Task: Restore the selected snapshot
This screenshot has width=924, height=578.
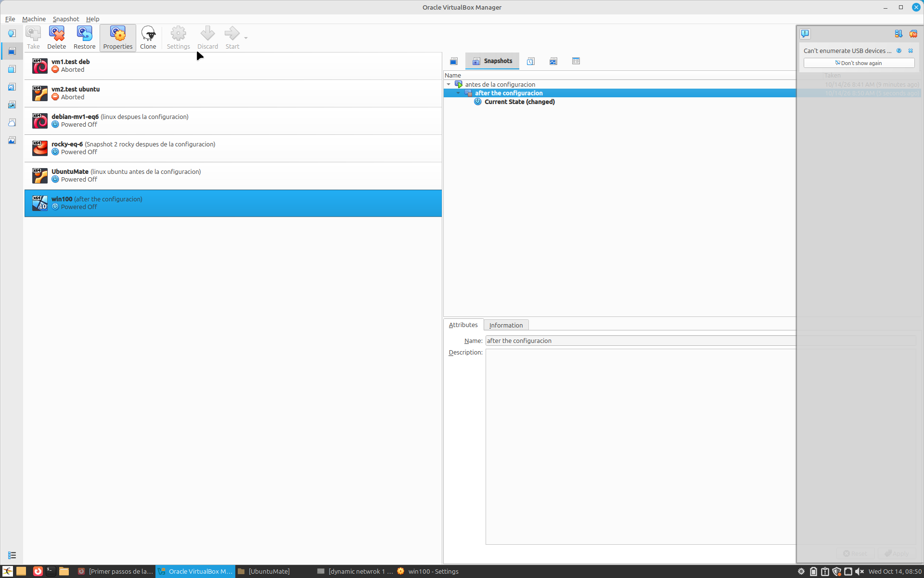Action: [84, 38]
